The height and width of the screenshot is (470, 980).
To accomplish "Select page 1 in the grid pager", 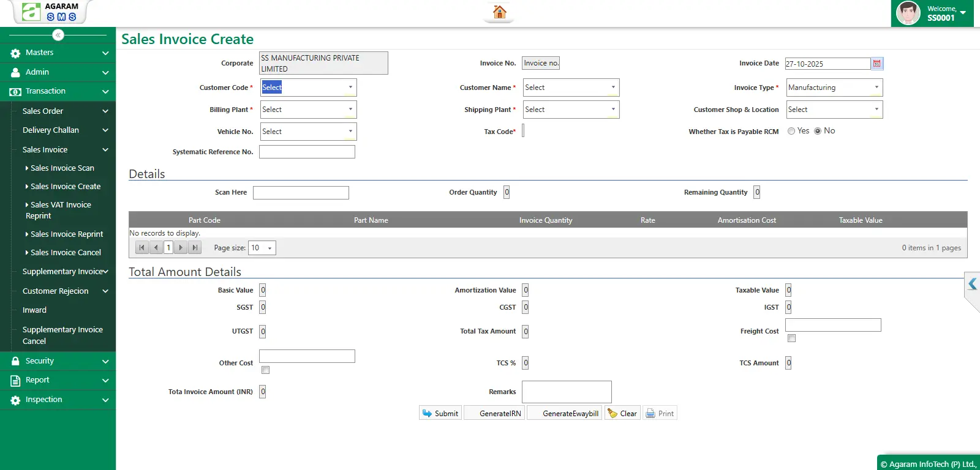I will (x=168, y=248).
